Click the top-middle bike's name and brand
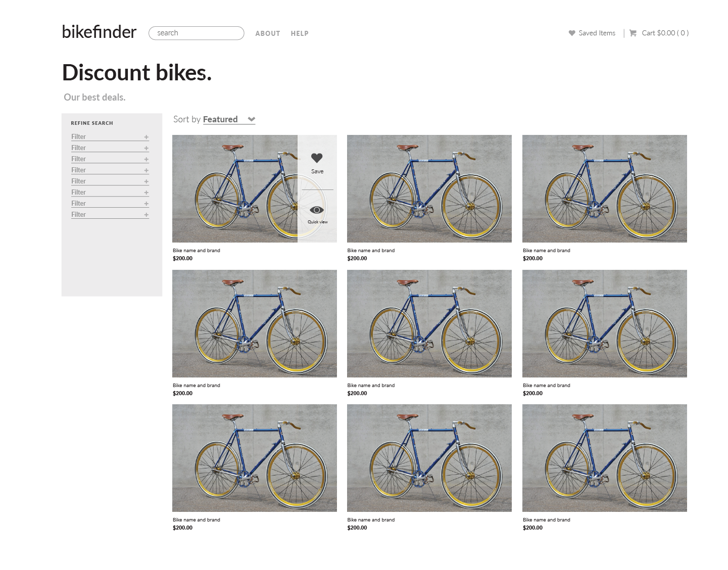The height and width of the screenshot is (570, 728). [371, 251]
